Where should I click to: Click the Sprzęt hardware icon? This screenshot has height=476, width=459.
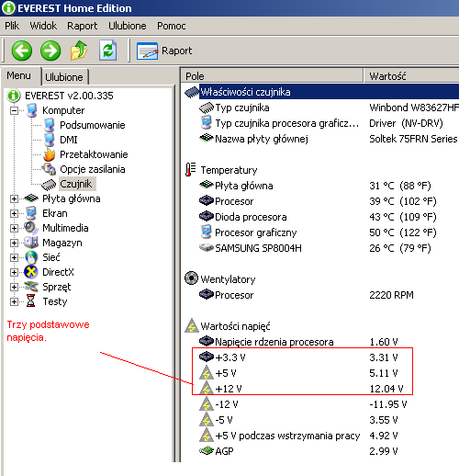point(31,287)
